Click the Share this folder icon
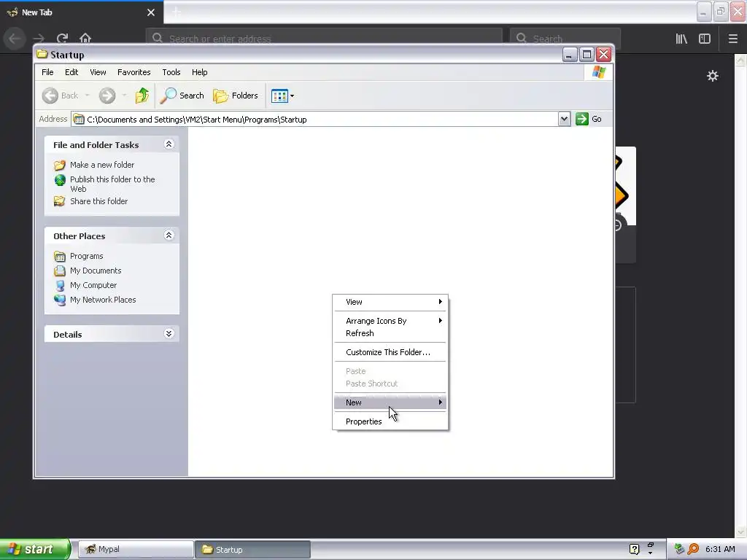The height and width of the screenshot is (560, 747). pyautogui.click(x=60, y=201)
